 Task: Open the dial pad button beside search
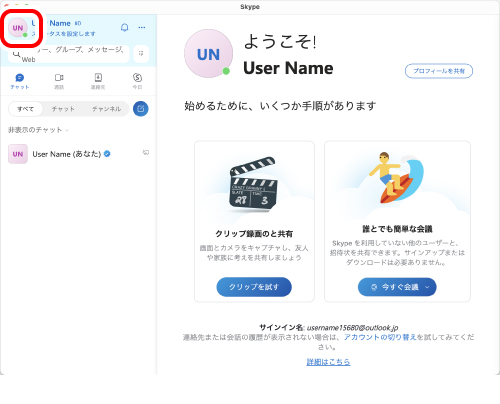pos(141,53)
